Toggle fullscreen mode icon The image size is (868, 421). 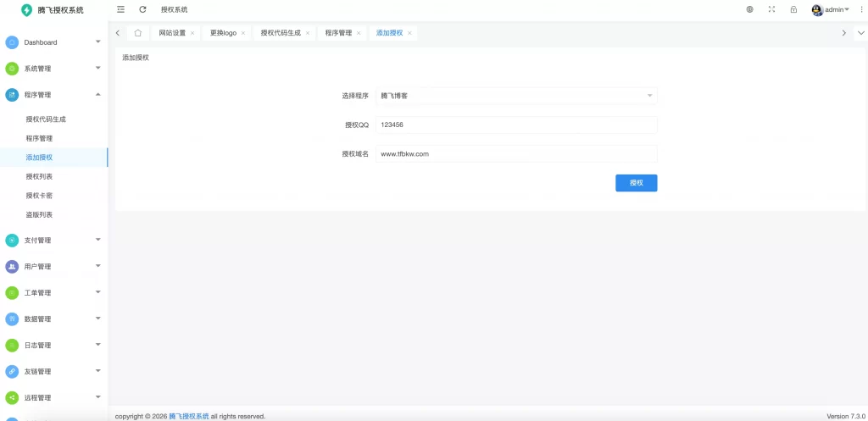771,9
